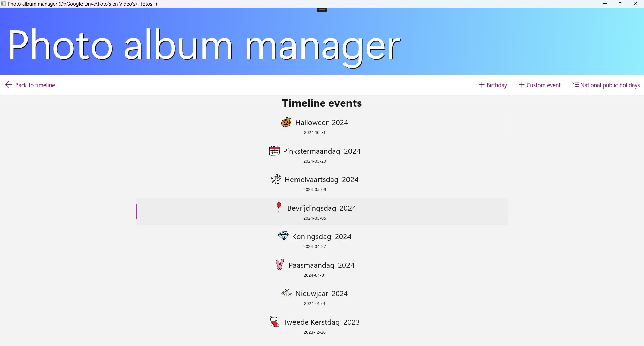644x346 pixels.
Task: Click the Tweede Kerstdag stocking icon
Action: tap(274, 322)
